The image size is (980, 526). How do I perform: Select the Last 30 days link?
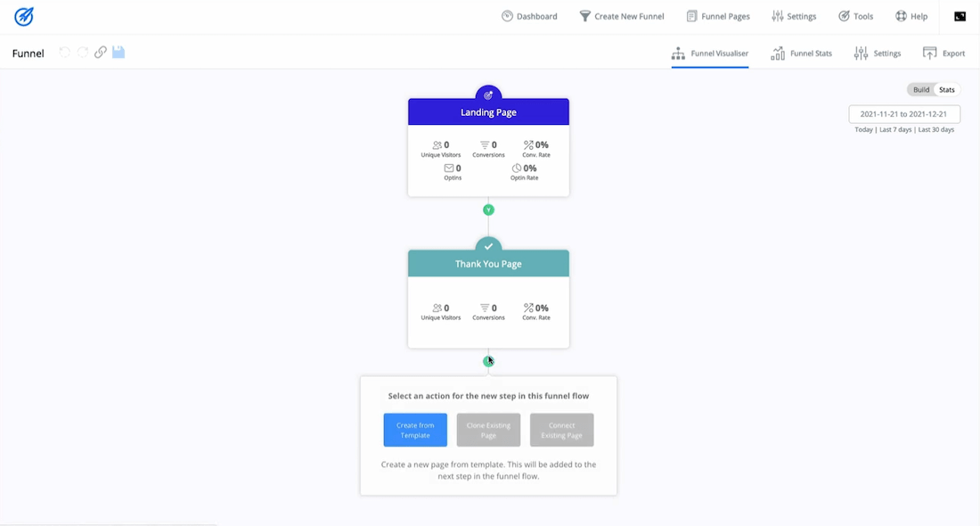click(x=935, y=129)
